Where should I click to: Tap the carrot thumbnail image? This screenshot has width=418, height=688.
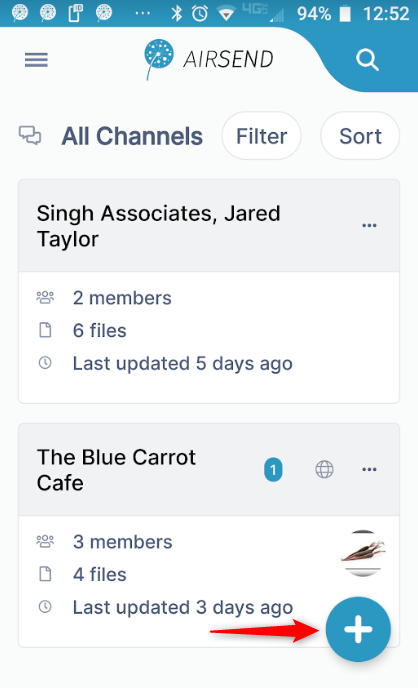click(x=362, y=553)
